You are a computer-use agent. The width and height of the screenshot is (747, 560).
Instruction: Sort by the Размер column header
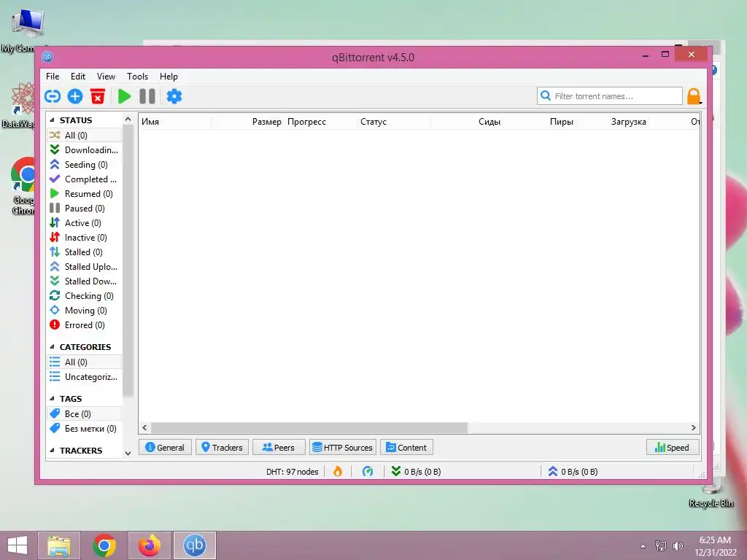(248, 122)
